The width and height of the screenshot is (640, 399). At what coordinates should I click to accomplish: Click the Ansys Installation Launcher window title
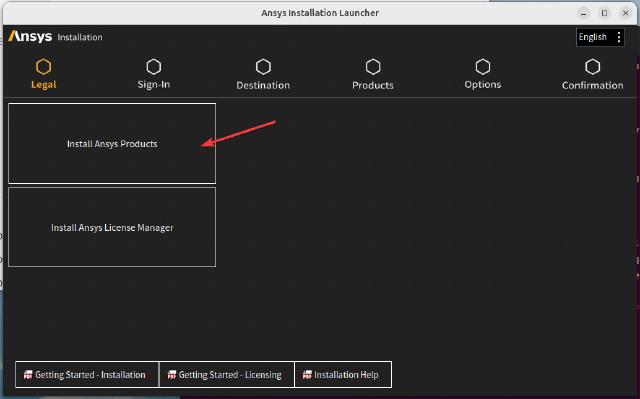coord(320,13)
